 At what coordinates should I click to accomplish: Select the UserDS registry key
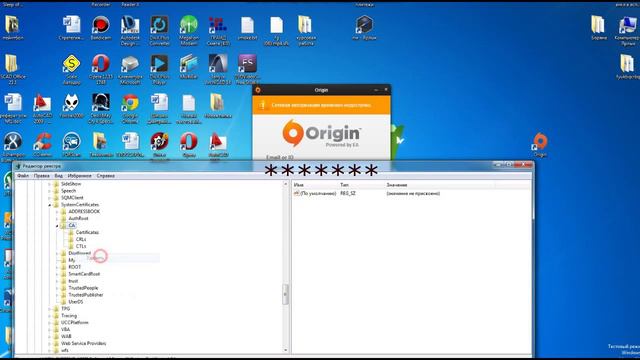pos(76,302)
